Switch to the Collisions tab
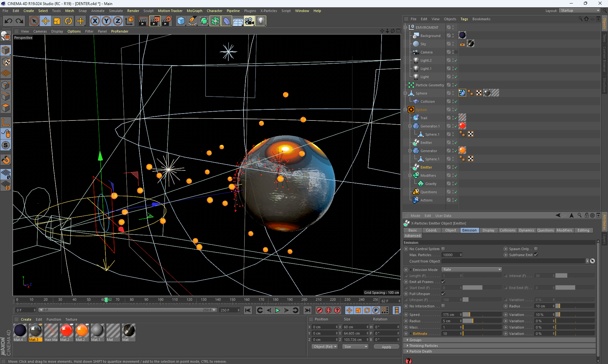The image size is (608, 364). (507, 230)
